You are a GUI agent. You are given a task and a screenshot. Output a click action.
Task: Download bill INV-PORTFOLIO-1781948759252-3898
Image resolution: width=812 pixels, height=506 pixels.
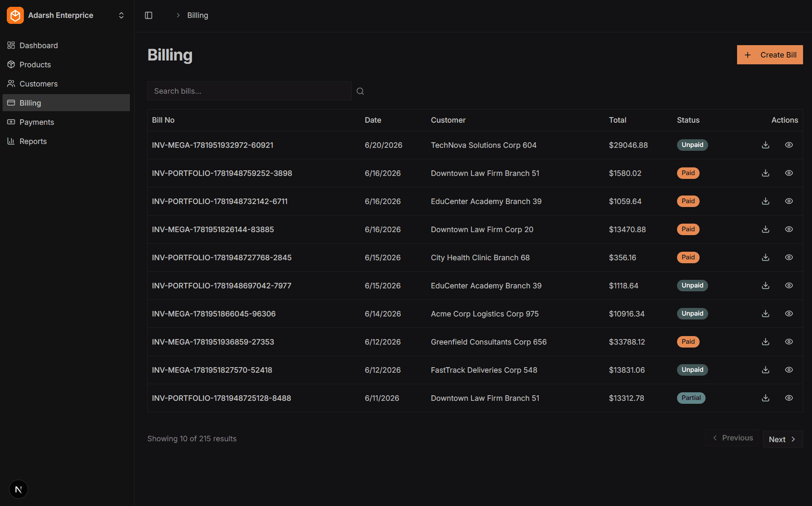pos(766,173)
